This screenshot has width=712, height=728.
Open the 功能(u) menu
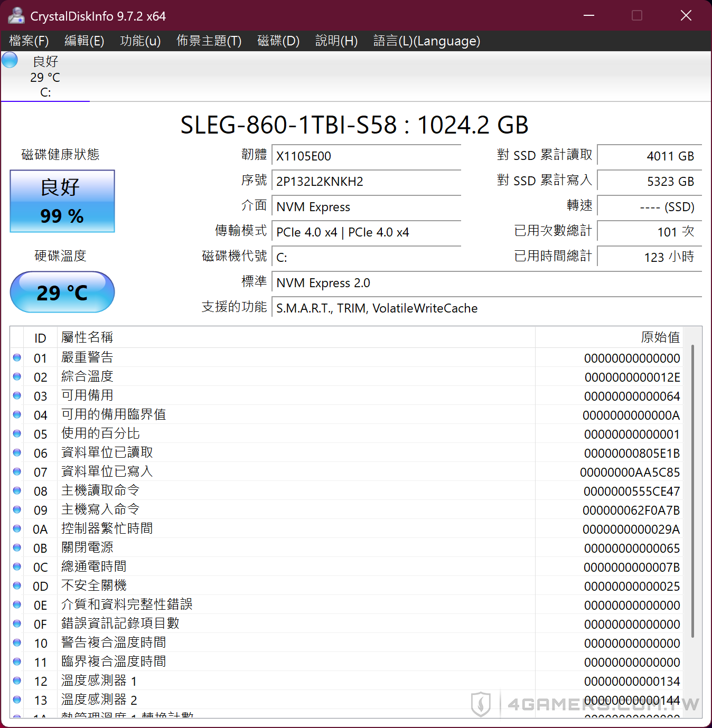point(140,41)
